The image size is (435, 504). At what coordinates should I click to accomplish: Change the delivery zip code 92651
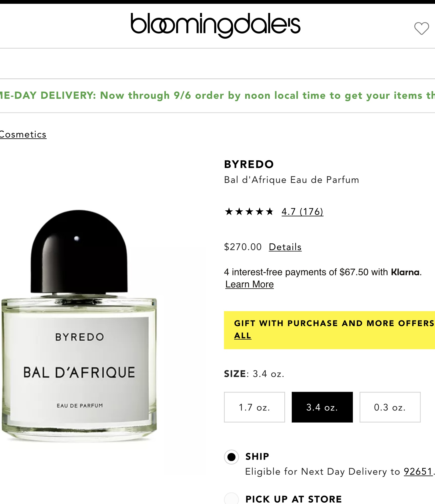tap(418, 471)
